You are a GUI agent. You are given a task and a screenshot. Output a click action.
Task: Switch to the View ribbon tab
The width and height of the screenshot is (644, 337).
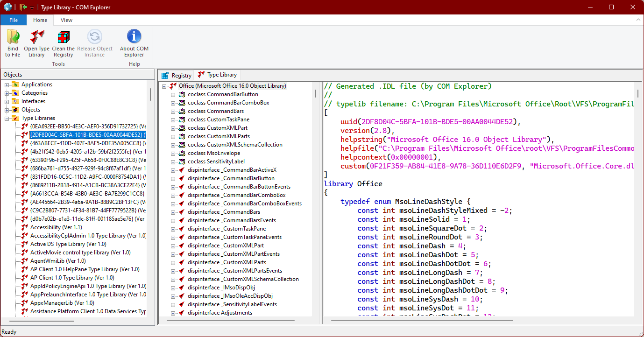(67, 20)
